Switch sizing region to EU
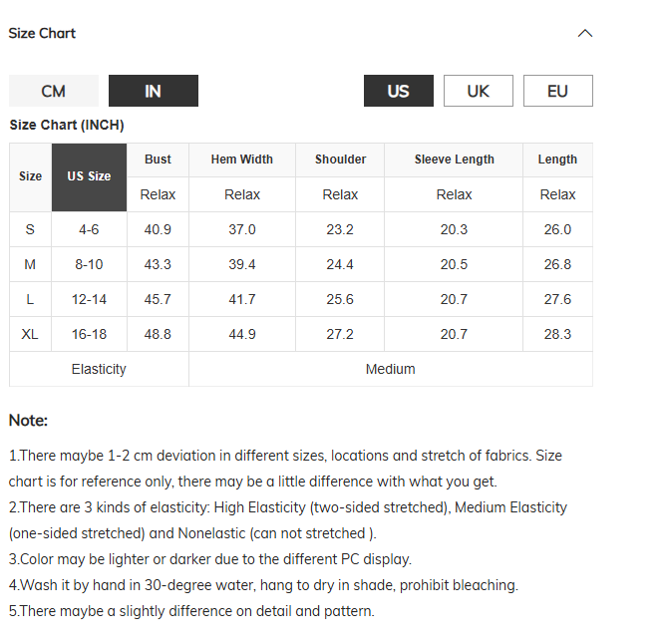The height and width of the screenshot is (644, 663). [557, 91]
